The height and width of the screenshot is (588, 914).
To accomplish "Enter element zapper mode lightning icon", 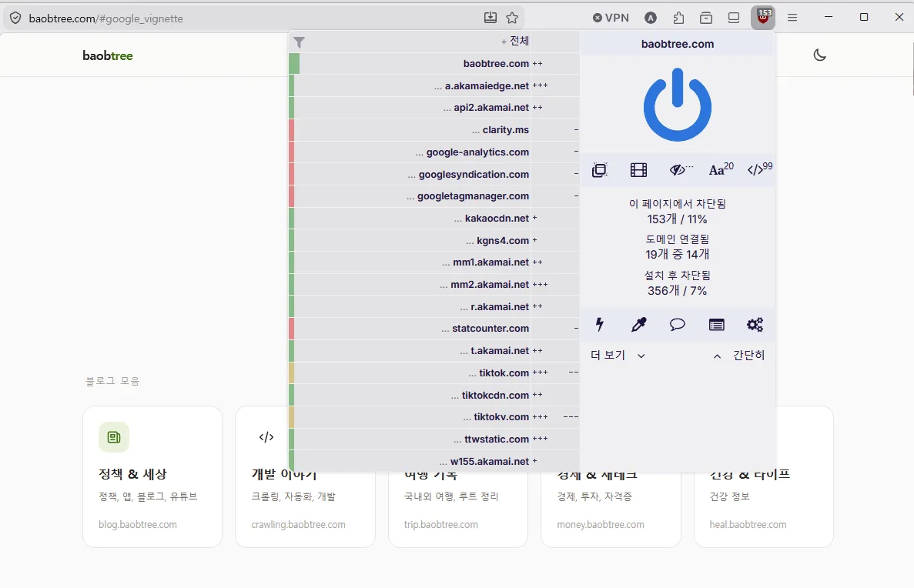I will tap(599, 325).
